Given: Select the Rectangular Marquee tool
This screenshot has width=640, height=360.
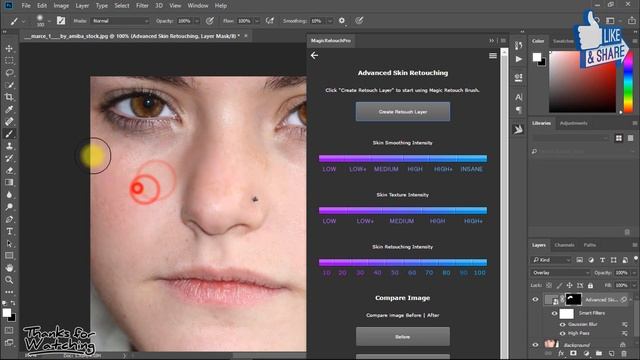Looking at the screenshot, I should [9, 61].
